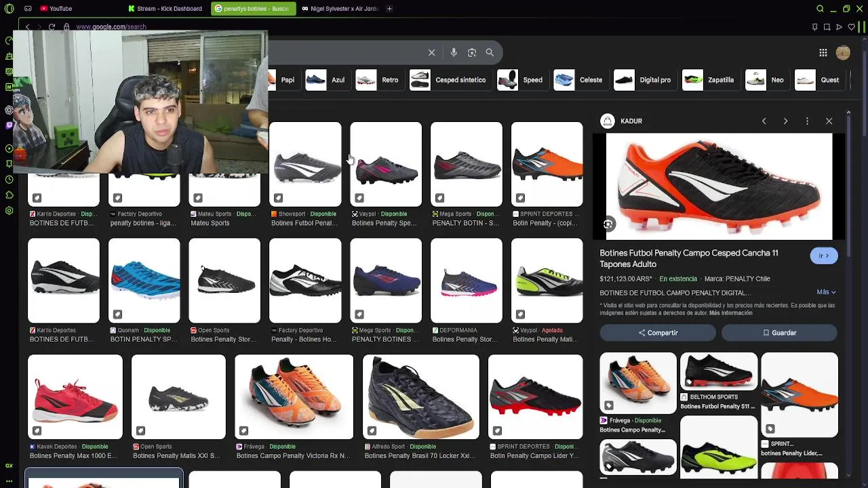Click the magnifier search submit icon

(490, 53)
